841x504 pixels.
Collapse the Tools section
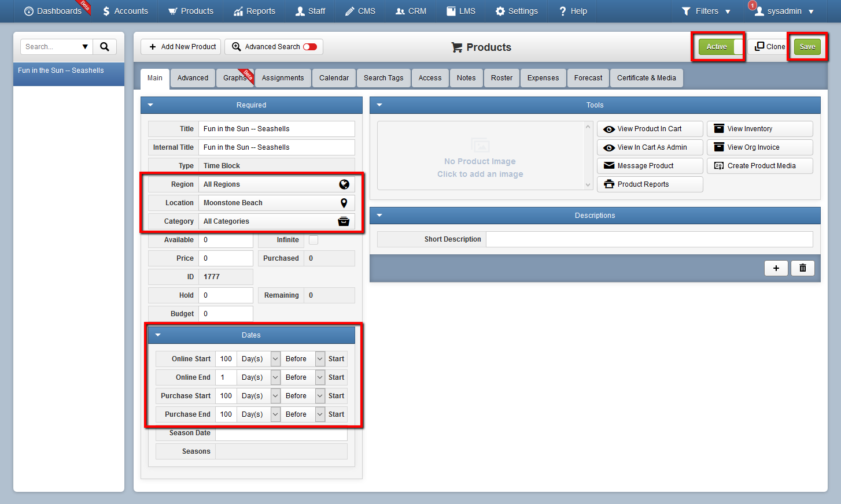point(379,105)
